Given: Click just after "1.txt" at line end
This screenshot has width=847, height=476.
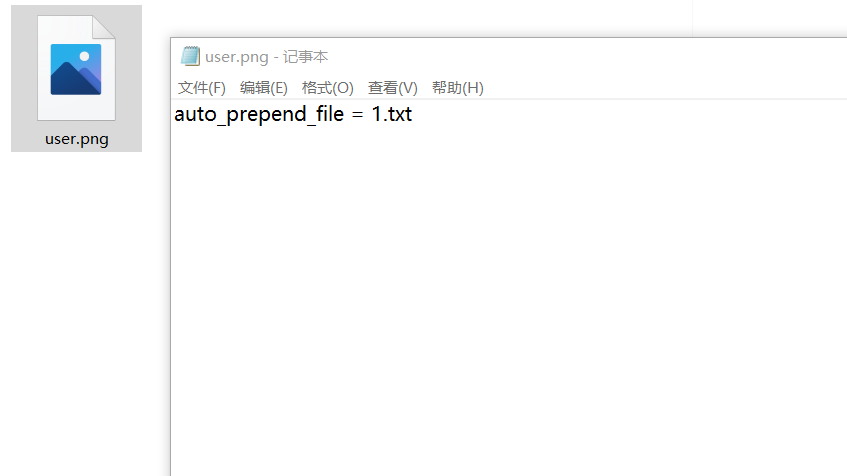Looking at the screenshot, I should 416,114.
